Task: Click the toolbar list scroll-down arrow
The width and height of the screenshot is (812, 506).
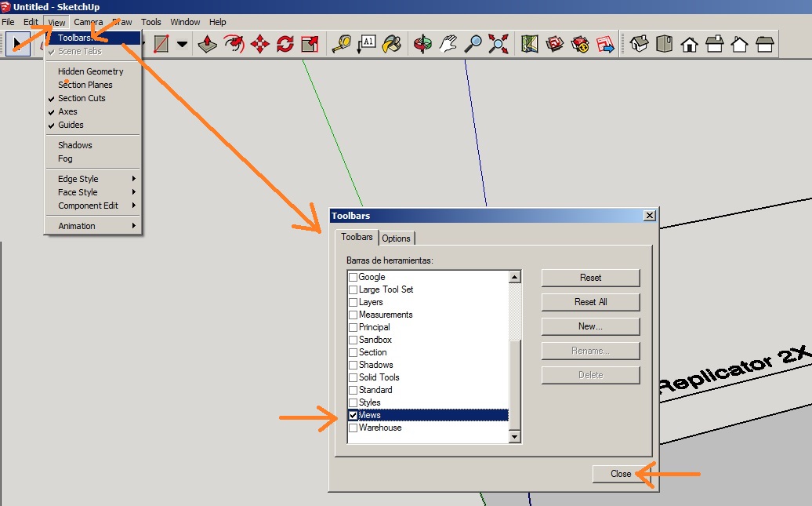Action: [x=514, y=436]
